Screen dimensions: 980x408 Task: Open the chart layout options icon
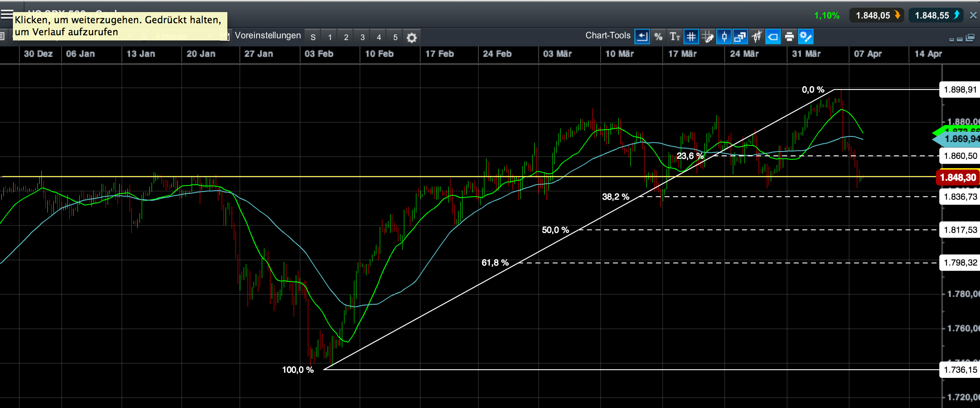[740, 37]
